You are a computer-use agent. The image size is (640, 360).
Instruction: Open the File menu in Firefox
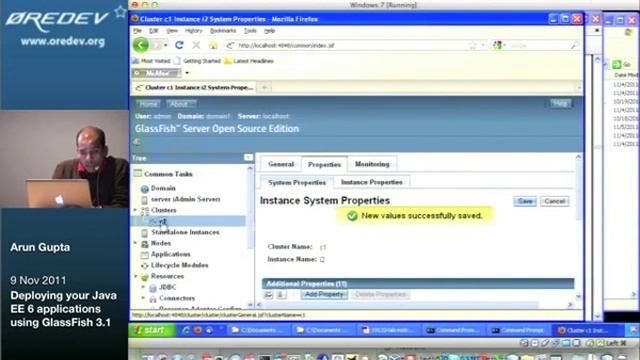[138, 31]
